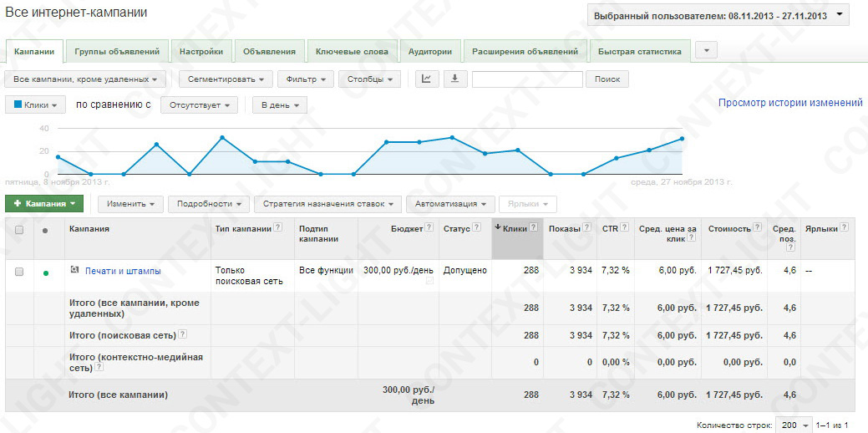Open the help tooltip next to CTR

(x=626, y=227)
